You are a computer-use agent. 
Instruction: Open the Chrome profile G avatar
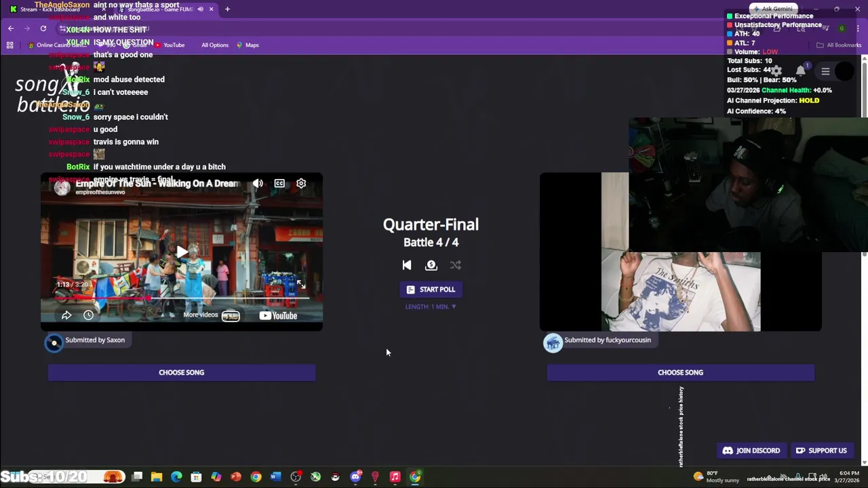point(842,28)
